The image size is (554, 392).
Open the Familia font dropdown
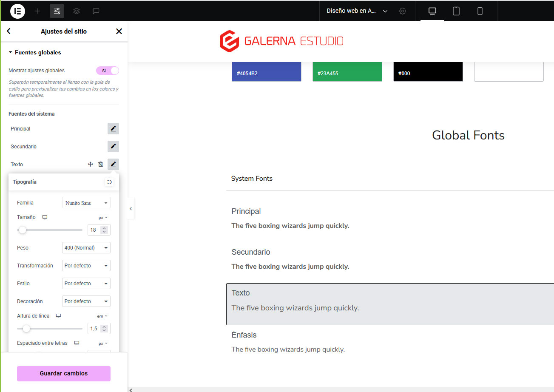click(86, 203)
